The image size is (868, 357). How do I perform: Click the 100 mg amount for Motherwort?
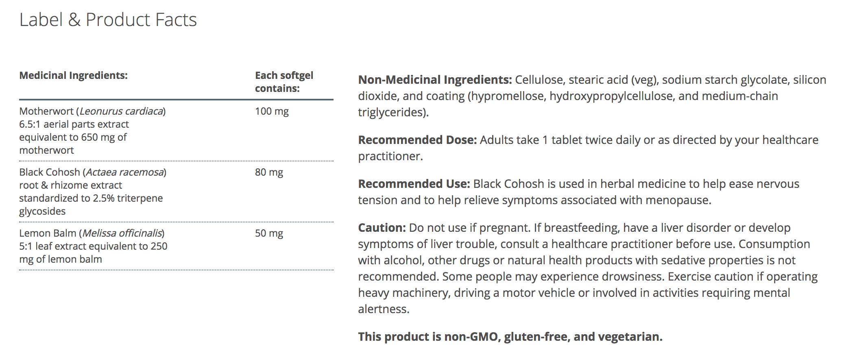(x=272, y=111)
